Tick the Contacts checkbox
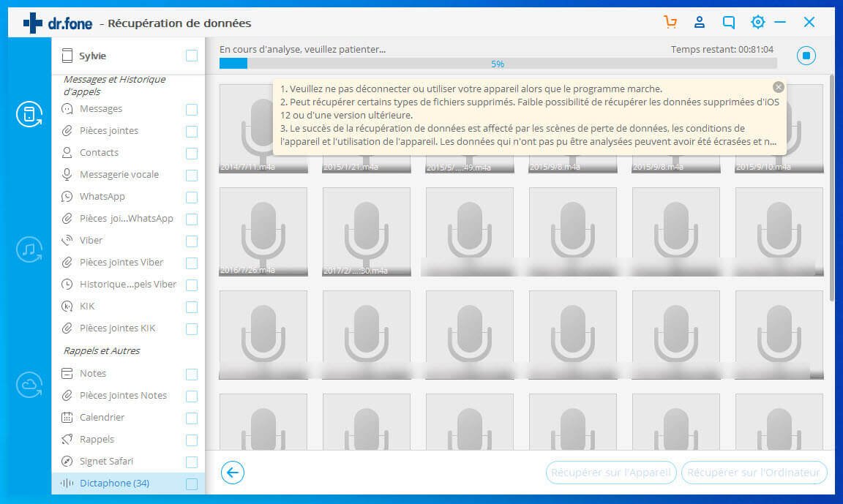Screen dimensions: 843x504 191,154
